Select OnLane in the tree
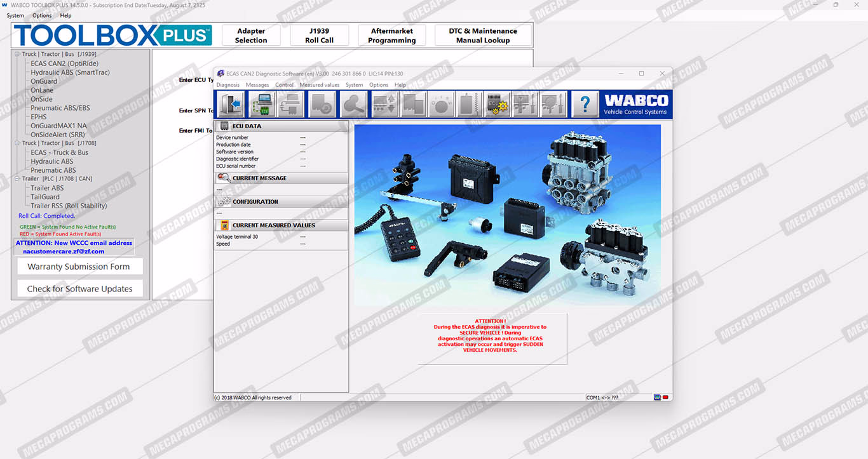 pos(42,90)
